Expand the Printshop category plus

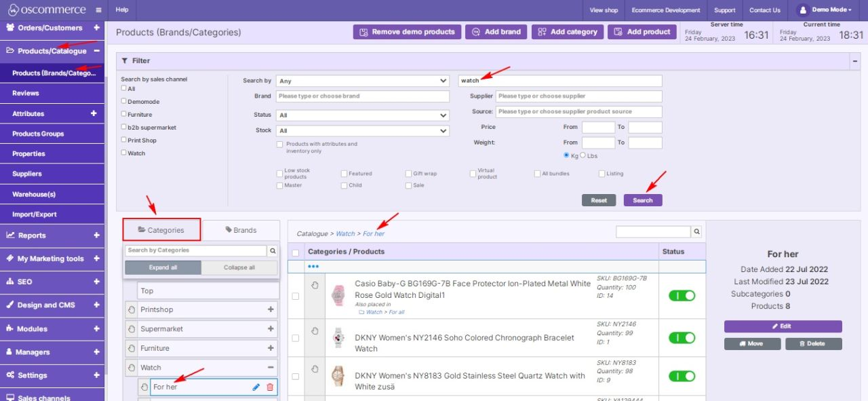pos(271,309)
